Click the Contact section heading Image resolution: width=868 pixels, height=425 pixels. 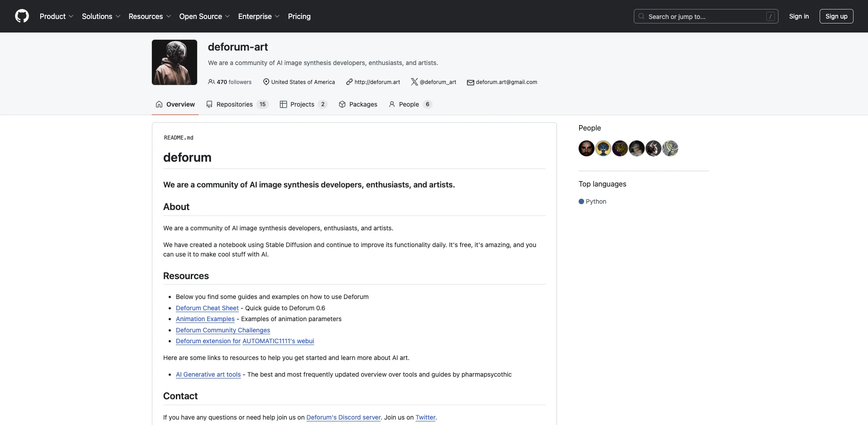tap(180, 396)
